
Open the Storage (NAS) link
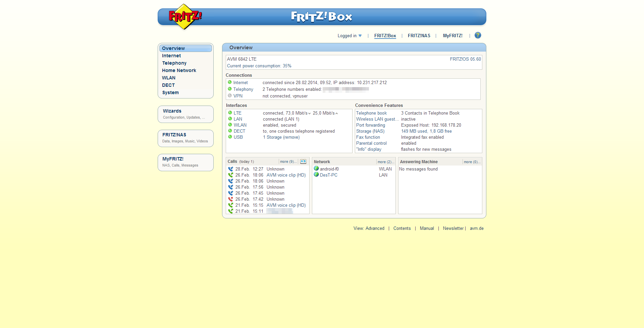click(x=370, y=131)
